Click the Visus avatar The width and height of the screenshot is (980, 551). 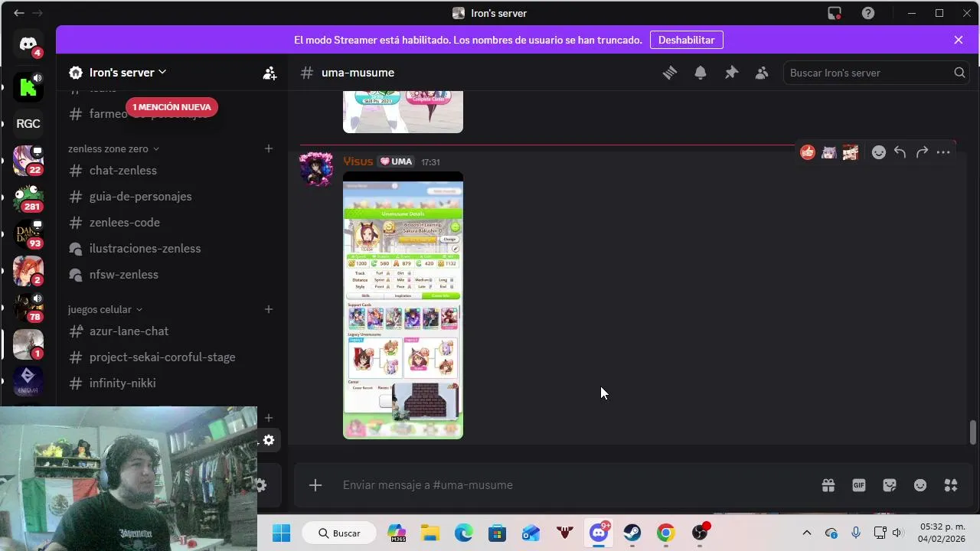tap(315, 169)
